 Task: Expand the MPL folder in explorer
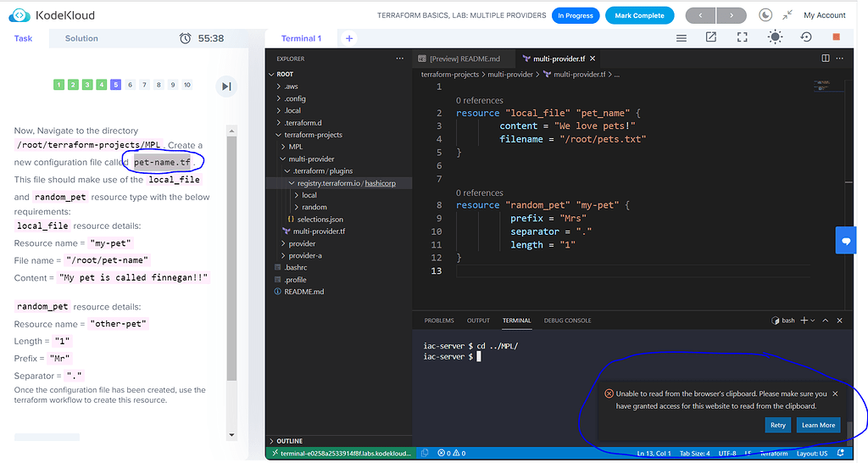point(290,147)
